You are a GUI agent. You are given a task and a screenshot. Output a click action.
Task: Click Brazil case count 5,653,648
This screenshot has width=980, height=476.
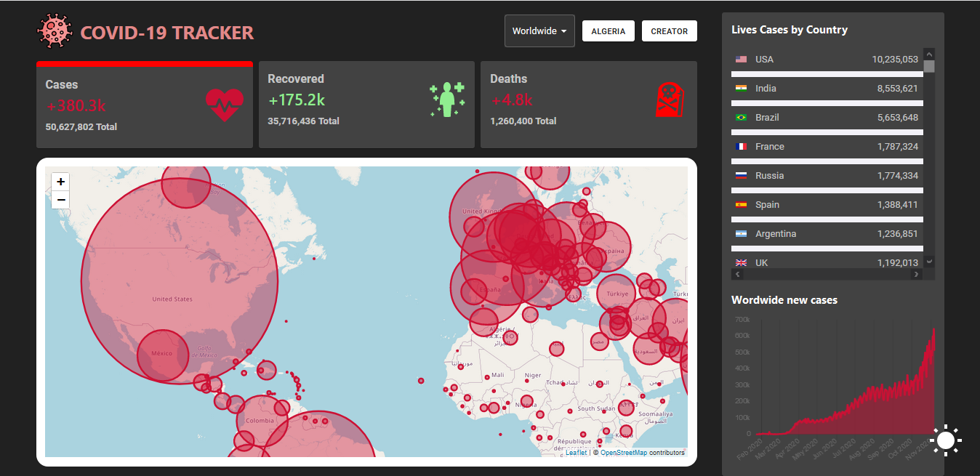898,118
